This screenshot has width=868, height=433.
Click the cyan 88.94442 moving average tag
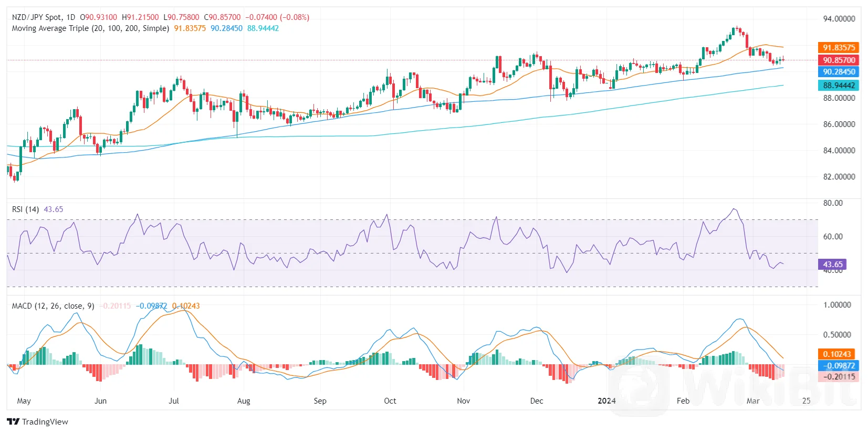point(838,85)
